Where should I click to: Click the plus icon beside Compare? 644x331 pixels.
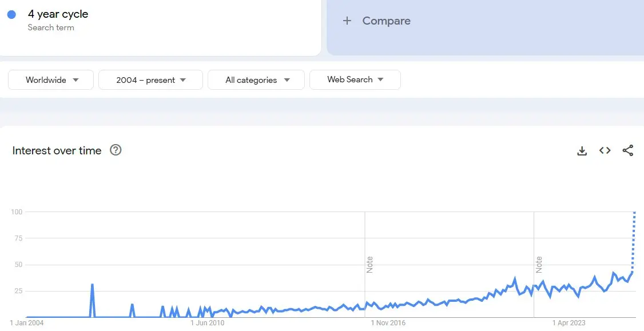[347, 21]
